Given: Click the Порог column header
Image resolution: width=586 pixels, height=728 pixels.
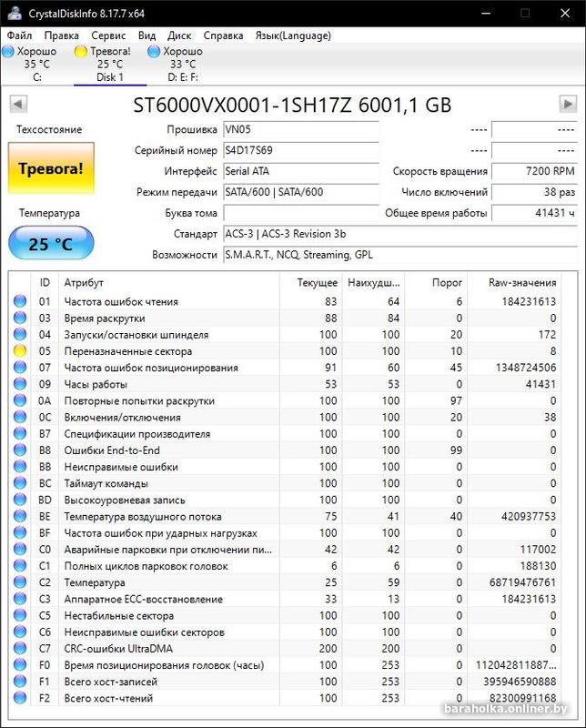Looking at the screenshot, I should [x=436, y=283].
